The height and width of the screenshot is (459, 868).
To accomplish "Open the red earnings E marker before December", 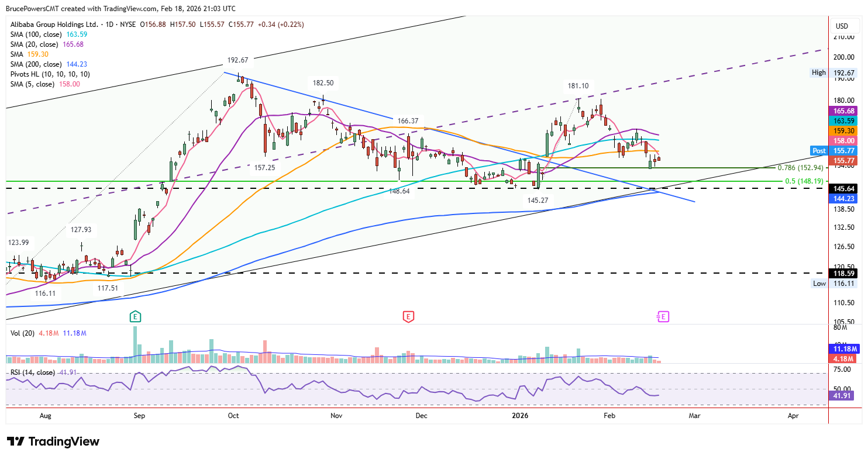I will pyautogui.click(x=408, y=317).
